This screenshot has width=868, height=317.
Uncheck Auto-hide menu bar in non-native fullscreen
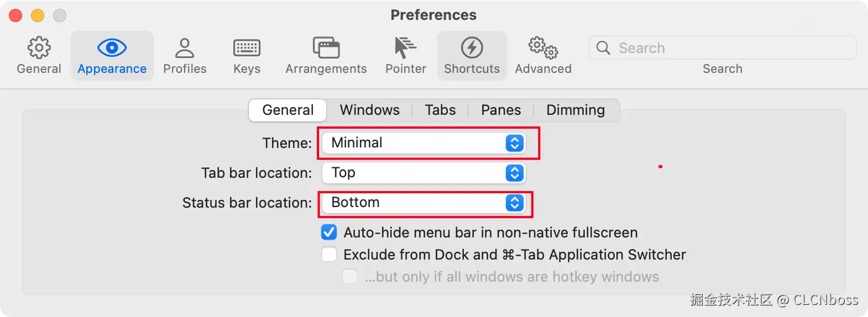[329, 232]
